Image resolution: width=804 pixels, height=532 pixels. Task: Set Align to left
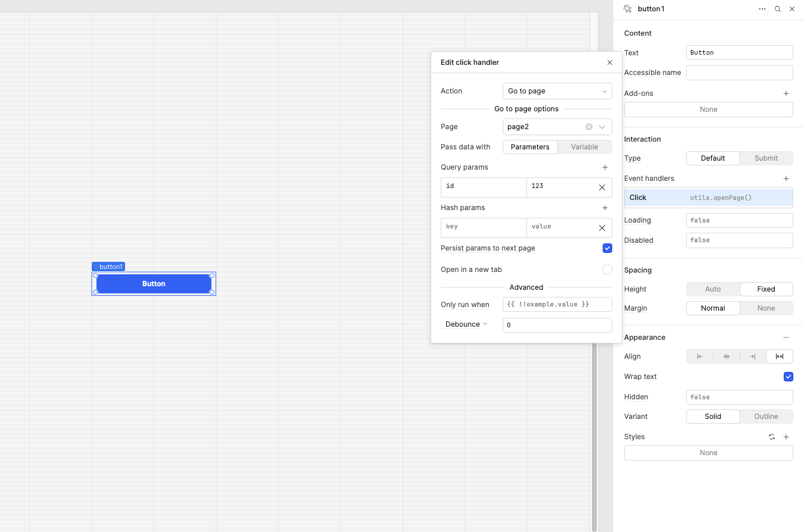(x=700, y=356)
